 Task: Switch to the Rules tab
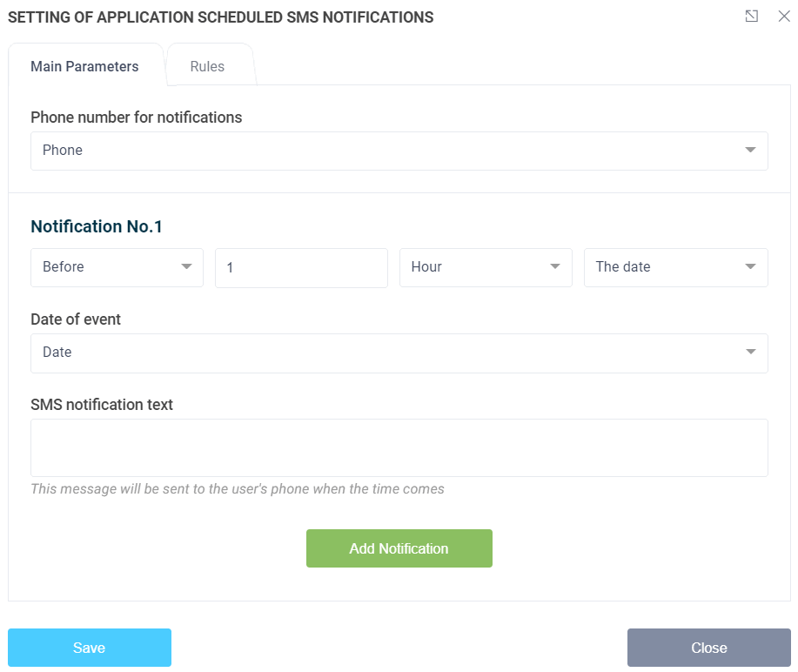pos(207,66)
